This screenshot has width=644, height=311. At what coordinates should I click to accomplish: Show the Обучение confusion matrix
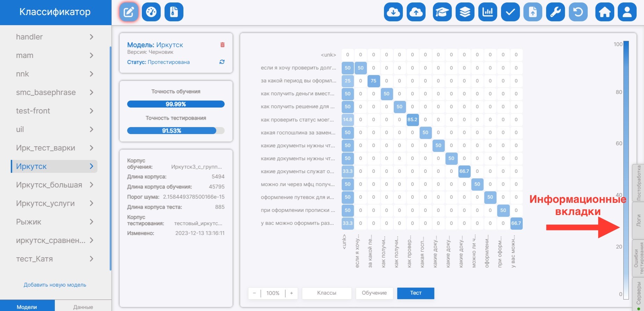click(x=374, y=293)
